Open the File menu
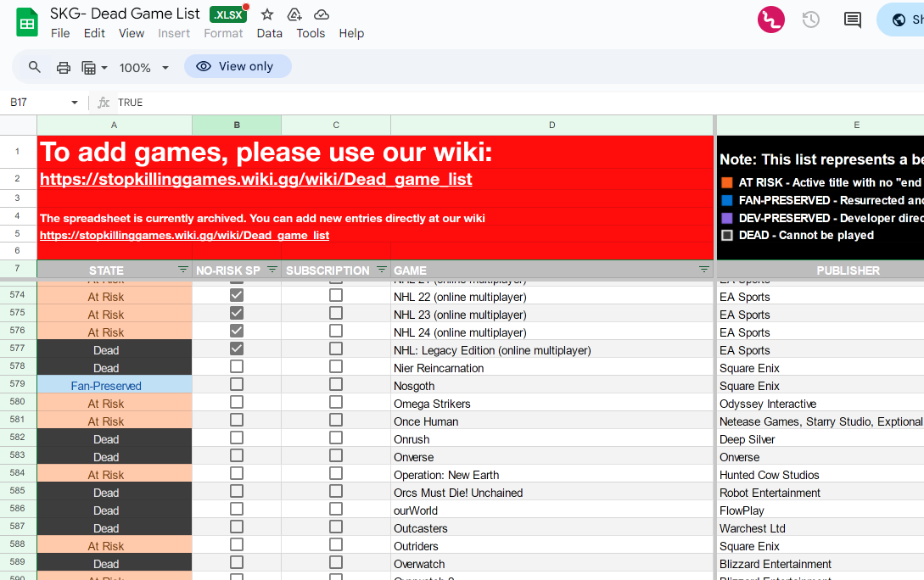The height and width of the screenshot is (580, 924). (x=60, y=34)
